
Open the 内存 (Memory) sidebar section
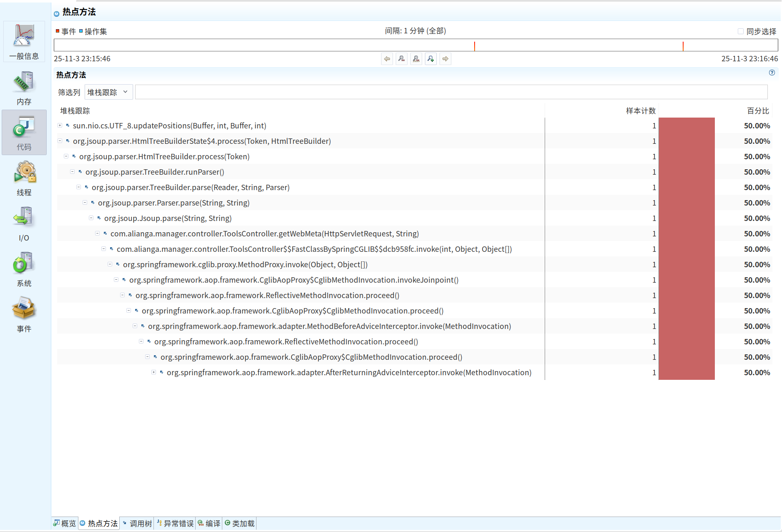[24, 88]
